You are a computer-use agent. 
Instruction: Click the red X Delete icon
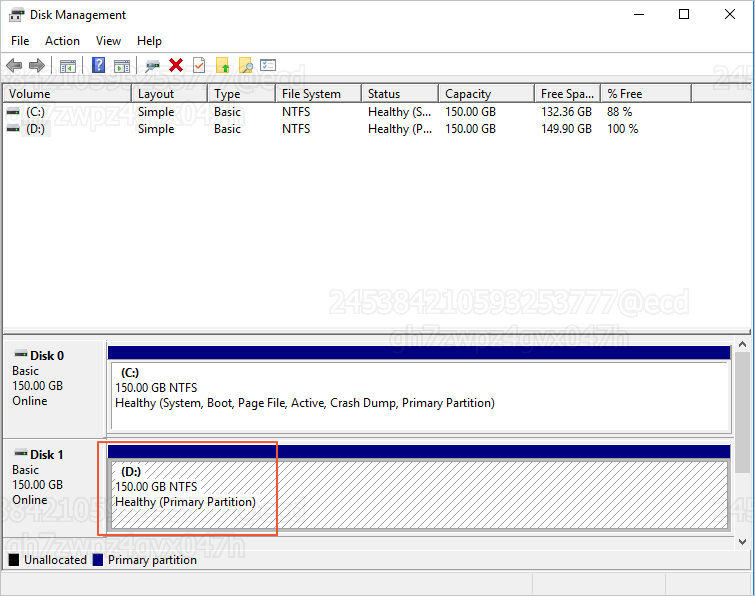point(176,65)
